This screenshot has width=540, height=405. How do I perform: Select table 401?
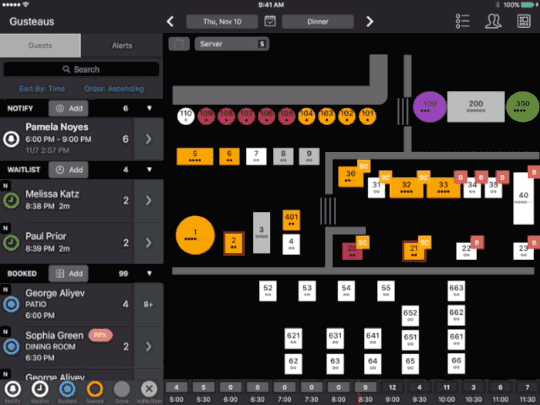[291, 220]
